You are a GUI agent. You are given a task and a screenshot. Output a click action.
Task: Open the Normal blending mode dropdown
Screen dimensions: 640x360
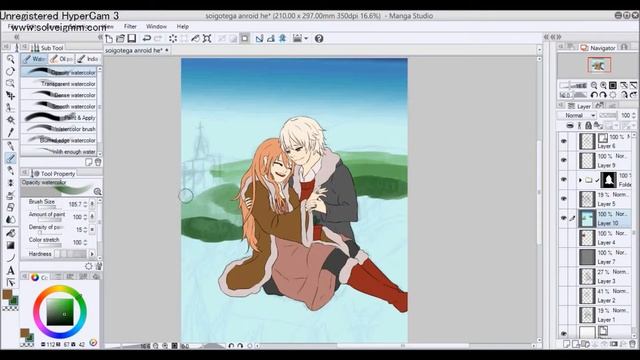click(577, 116)
